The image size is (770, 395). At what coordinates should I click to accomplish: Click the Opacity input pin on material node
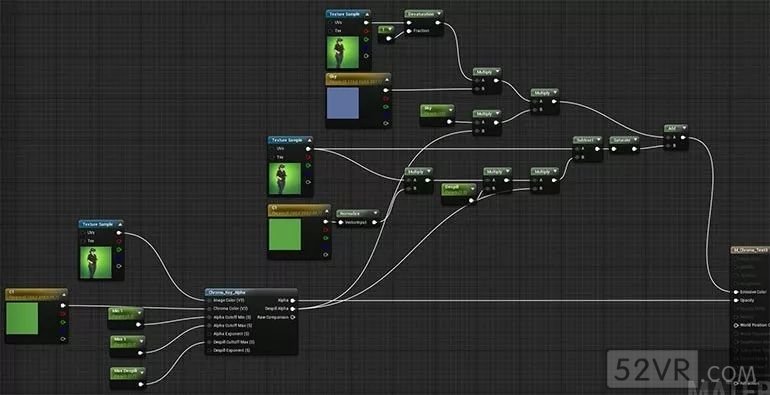pyautogui.click(x=736, y=300)
